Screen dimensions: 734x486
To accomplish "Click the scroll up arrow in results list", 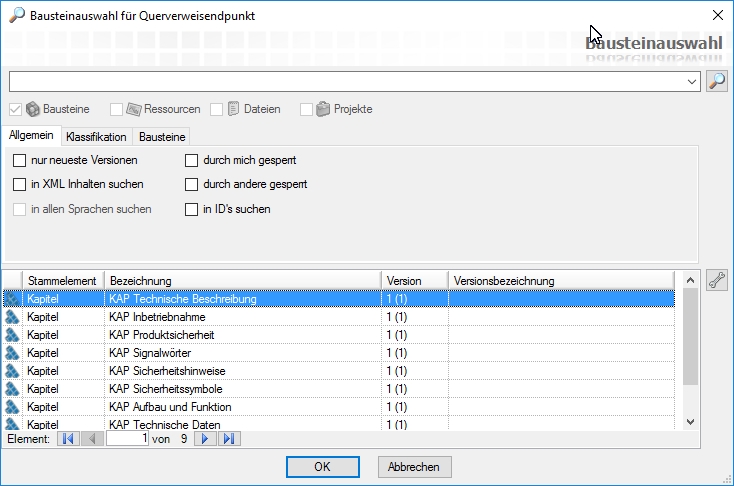I will 690,280.
